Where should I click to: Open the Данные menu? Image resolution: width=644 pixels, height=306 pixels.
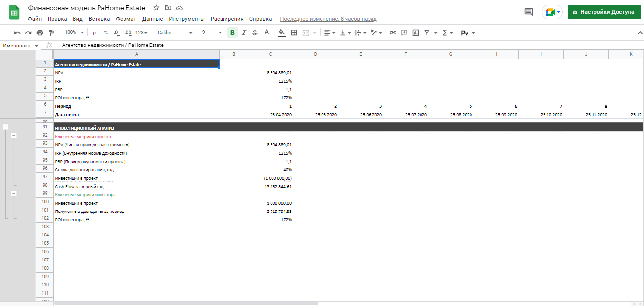pos(152,19)
